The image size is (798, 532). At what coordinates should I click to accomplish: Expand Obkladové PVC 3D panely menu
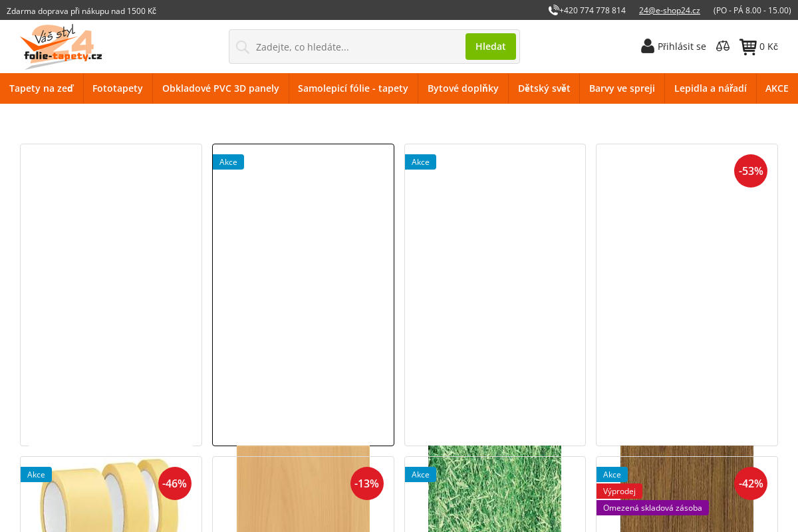(x=221, y=88)
